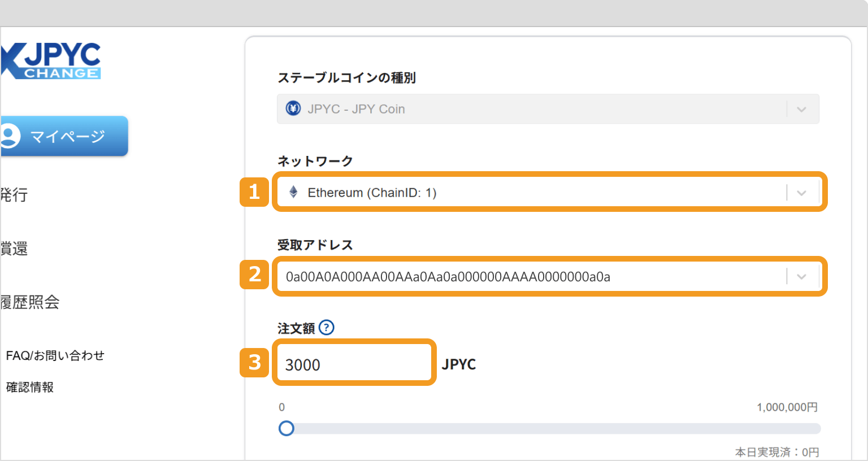Click the JPYC - JPY Coin selector field
The width and height of the screenshot is (868, 461).
point(509,108)
